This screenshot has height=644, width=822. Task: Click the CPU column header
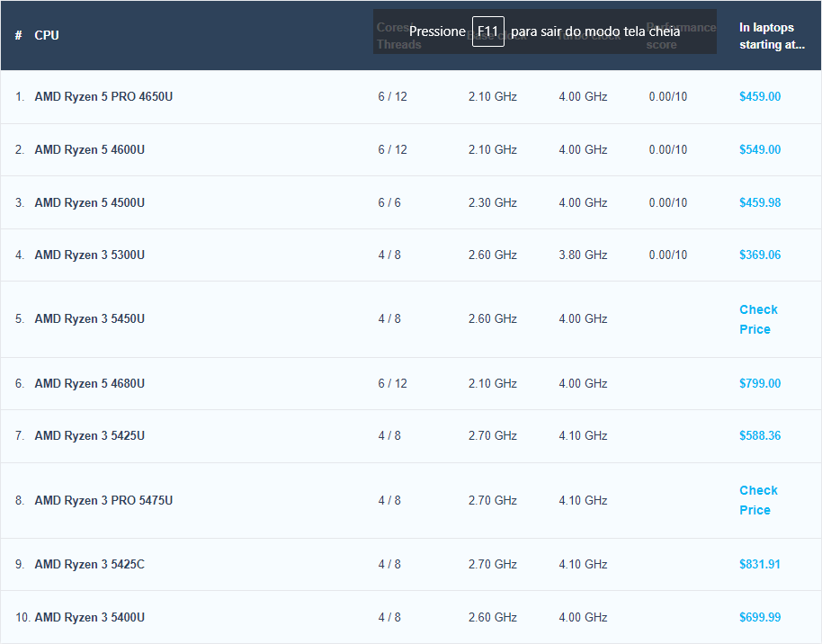tap(47, 35)
